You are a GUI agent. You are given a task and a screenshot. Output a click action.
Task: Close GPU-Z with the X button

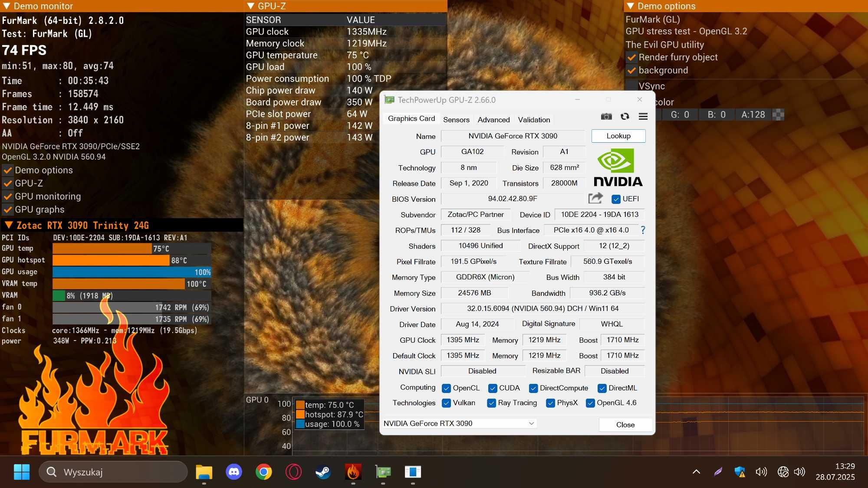point(640,100)
